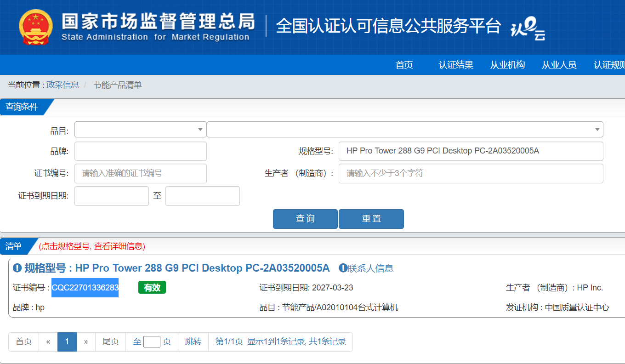
Task: Focus the 规格型号 input field
Action: (471, 151)
